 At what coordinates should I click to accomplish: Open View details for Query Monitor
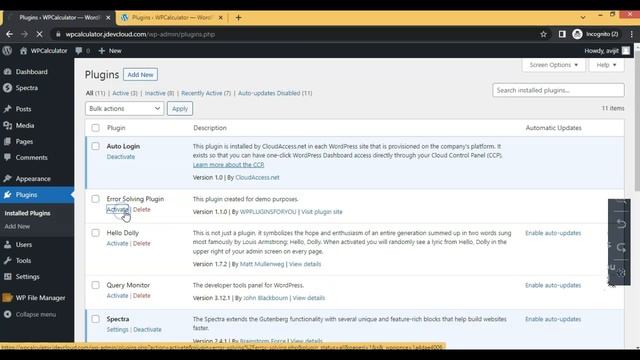[x=309, y=298]
